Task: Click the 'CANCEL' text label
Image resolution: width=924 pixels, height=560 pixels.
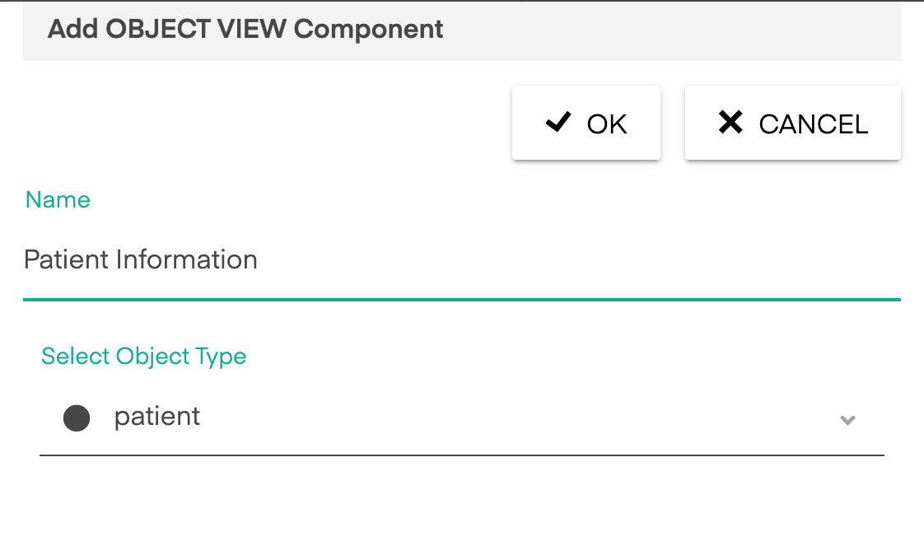Action: (x=814, y=124)
